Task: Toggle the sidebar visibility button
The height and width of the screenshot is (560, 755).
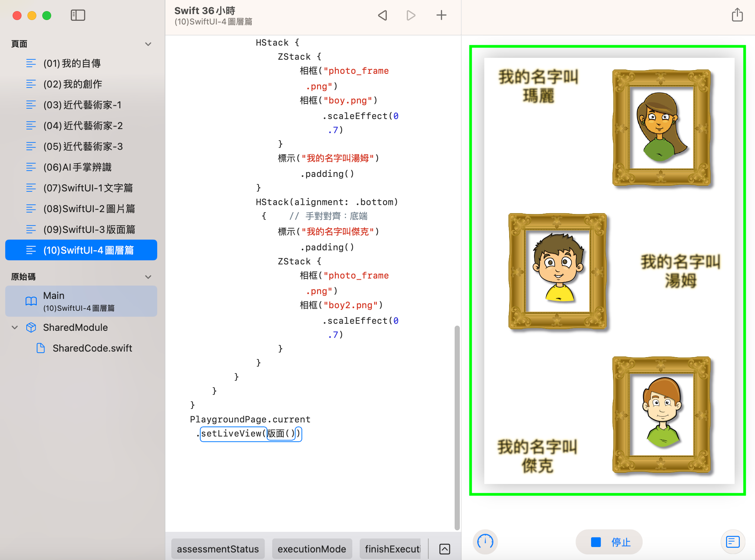Action: [x=78, y=15]
